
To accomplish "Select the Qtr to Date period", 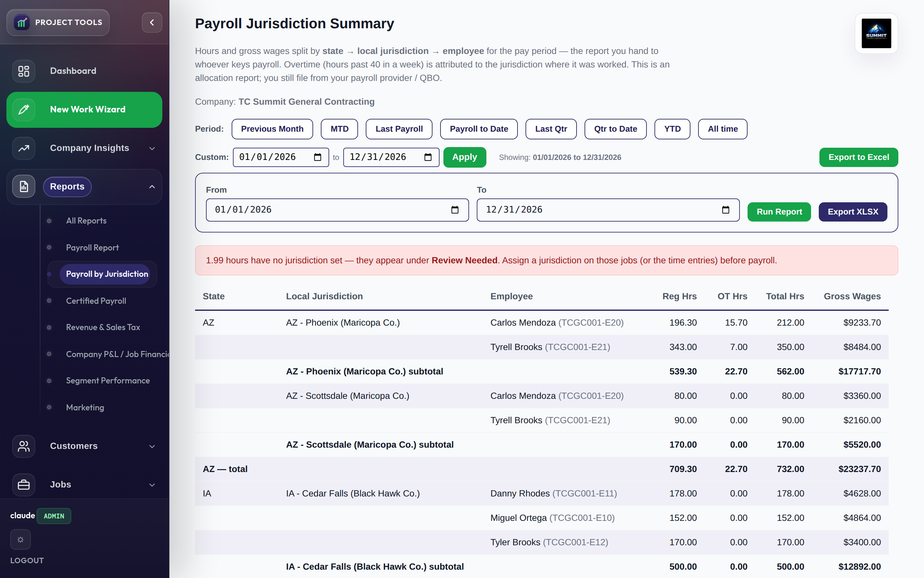I will pos(615,129).
